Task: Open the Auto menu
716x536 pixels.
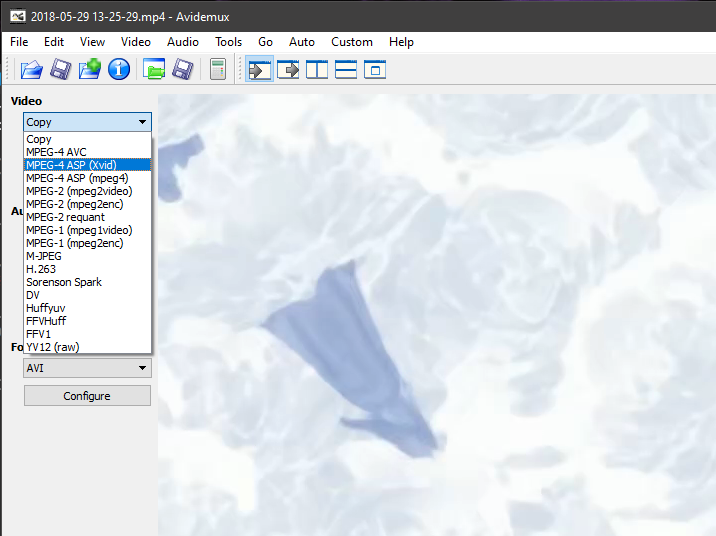Action: click(302, 42)
